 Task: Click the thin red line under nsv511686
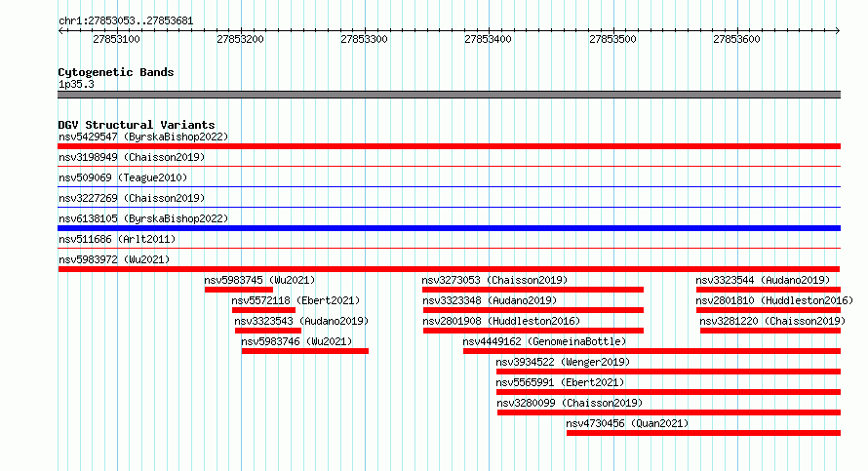[449, 248]
